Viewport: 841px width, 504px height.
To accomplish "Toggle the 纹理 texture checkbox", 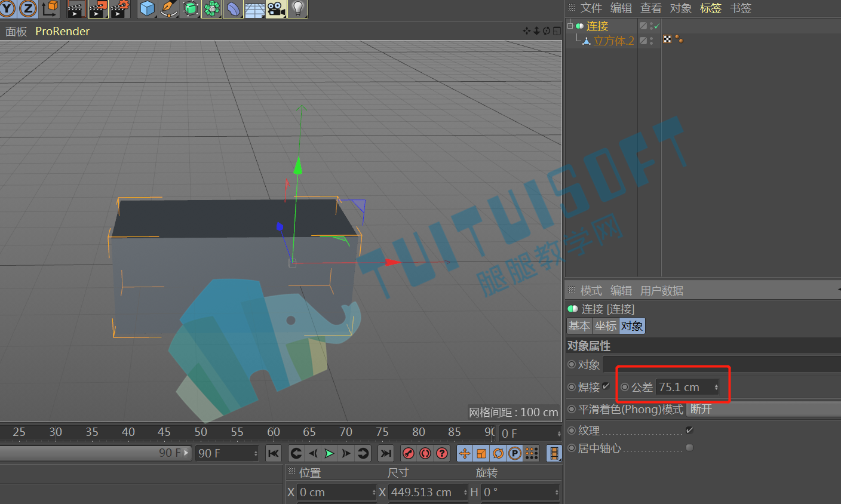I will (689, 430).
